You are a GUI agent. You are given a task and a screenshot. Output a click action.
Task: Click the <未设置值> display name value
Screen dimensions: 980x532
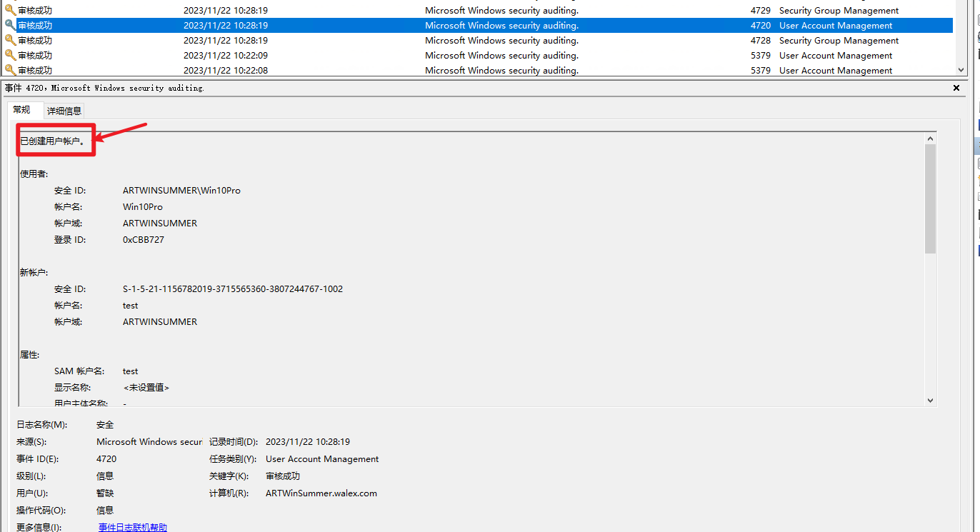click(146, 388)
